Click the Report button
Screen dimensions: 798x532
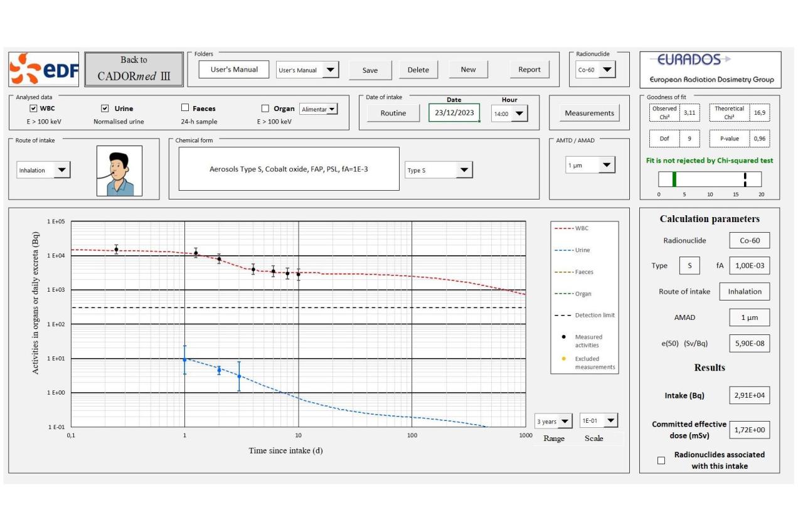point(529,70)
